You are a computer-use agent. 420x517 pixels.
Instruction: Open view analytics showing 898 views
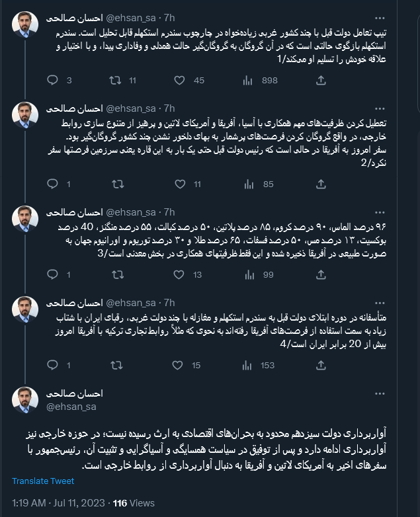248,81
